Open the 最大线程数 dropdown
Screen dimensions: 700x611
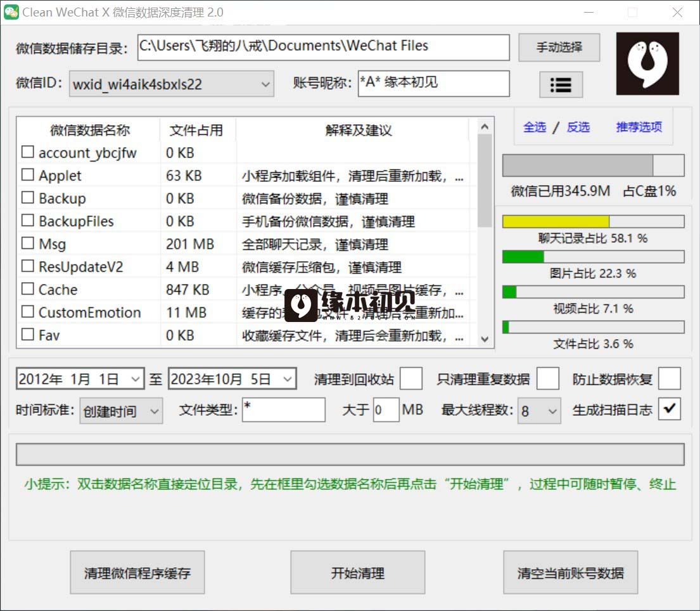pyautogui.click(x=539, y=411)
